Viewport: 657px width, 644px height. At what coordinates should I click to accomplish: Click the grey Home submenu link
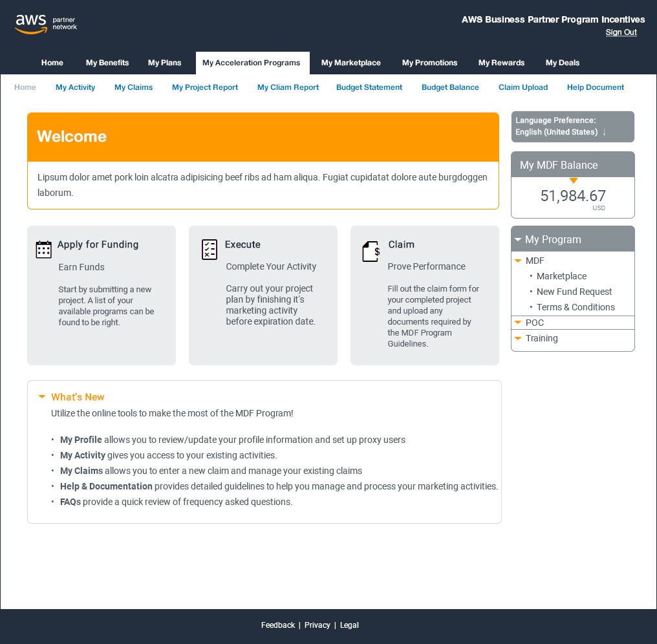(x=25, y=87)
